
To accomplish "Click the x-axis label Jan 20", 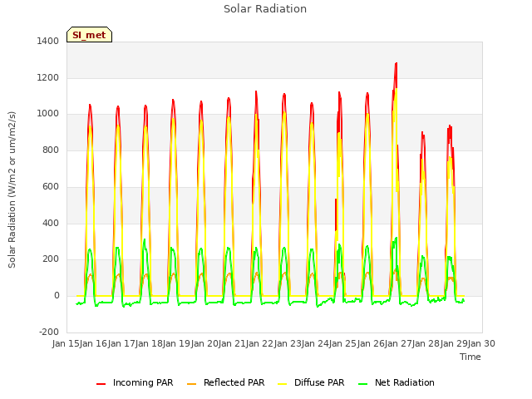I will [204, 343].
